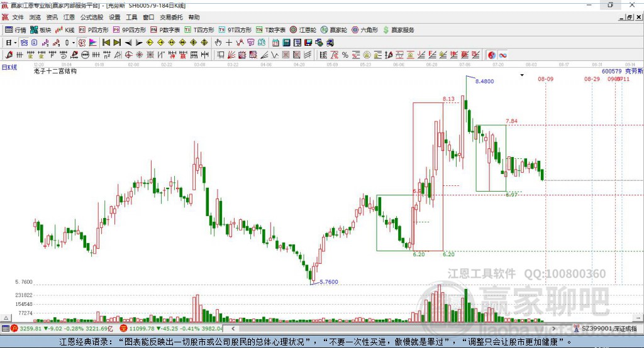The height and width of the screenshot is (348, 644).
Task: Open the 帮助 menu
Action: coord(194,17)
